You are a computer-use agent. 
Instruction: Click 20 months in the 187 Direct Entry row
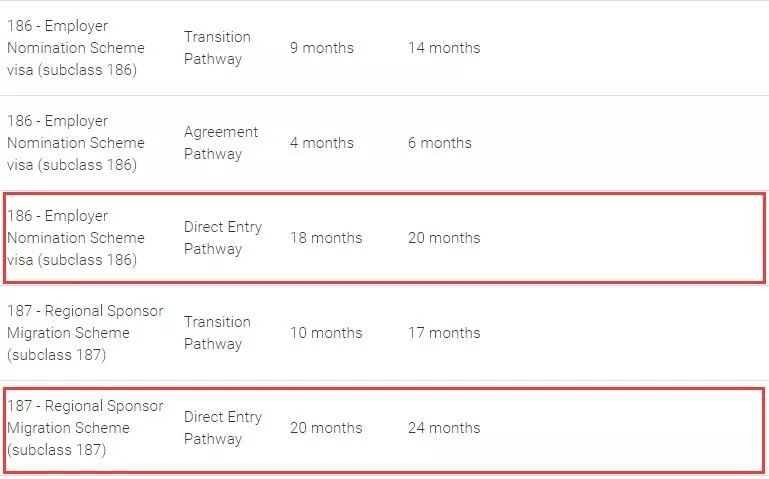coord(326,428)
